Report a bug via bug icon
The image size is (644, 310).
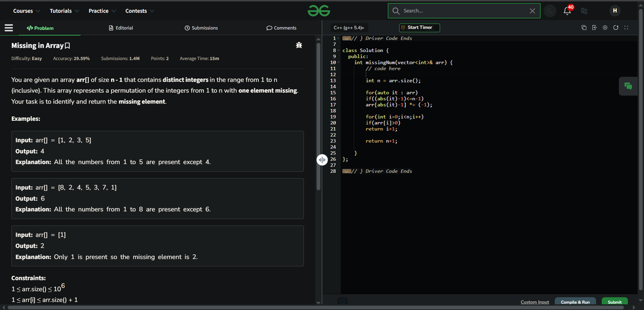click(x=298, y=46)
